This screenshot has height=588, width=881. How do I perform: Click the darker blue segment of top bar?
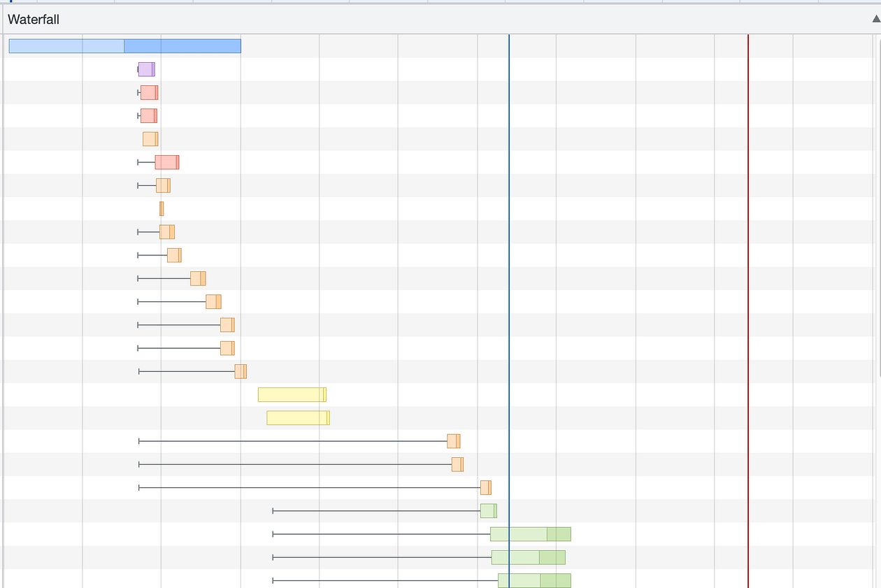pos(182,46)
